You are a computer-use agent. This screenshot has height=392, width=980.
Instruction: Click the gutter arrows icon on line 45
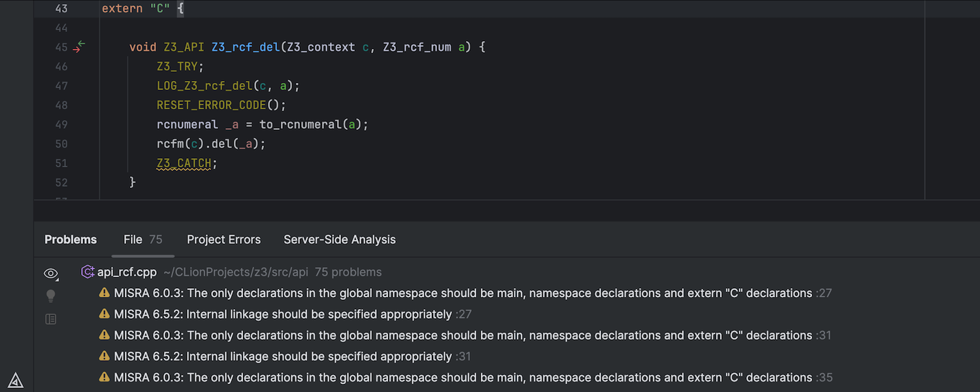pos(79,47)
